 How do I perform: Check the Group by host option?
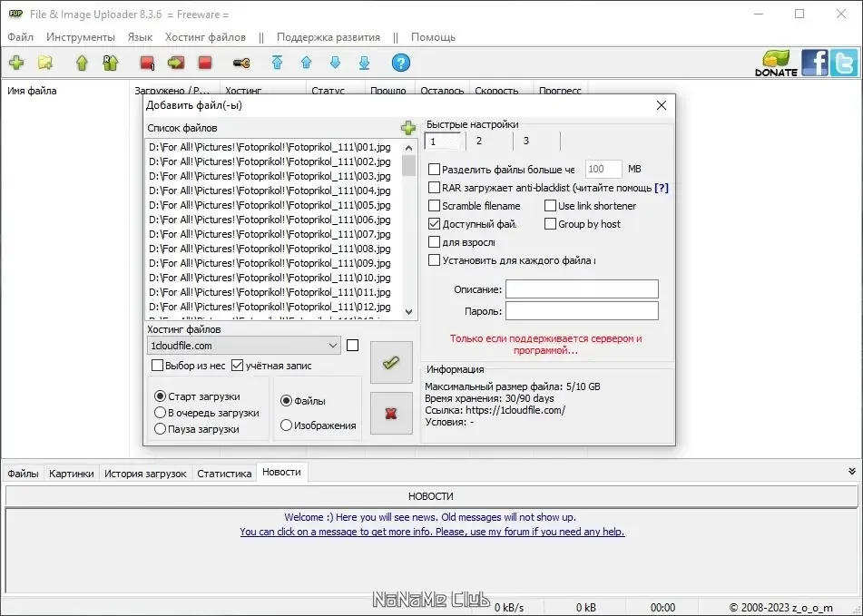[x=550, y=224]
